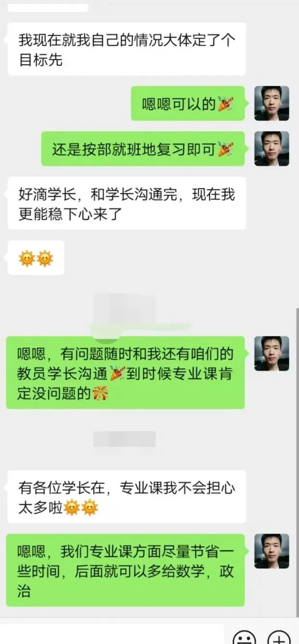The height and width of the screenshot is (644, 299).
Task: Select the '还是按部就班地复习即可' message bubble
Action: click(x=143, y=149)
